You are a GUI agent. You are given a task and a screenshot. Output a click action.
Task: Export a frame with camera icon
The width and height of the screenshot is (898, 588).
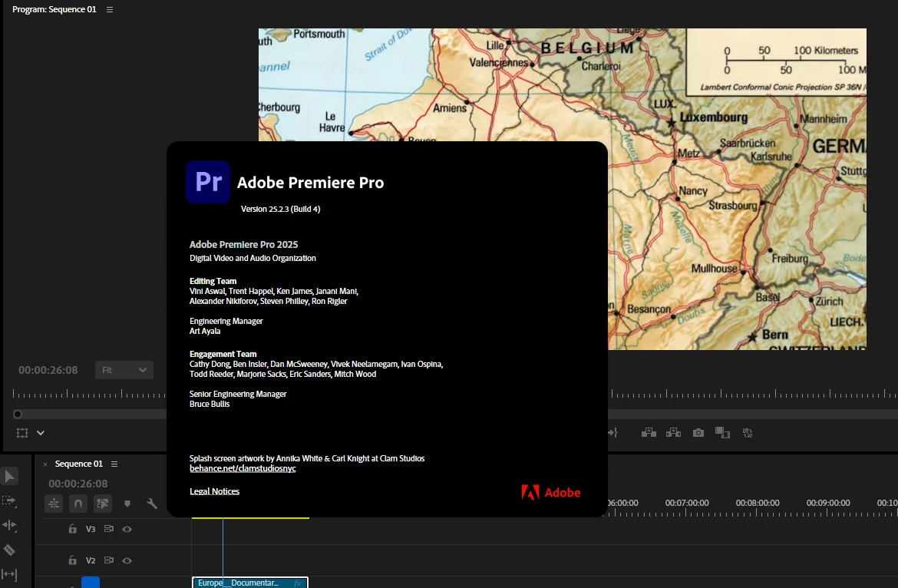coord(698,433)
